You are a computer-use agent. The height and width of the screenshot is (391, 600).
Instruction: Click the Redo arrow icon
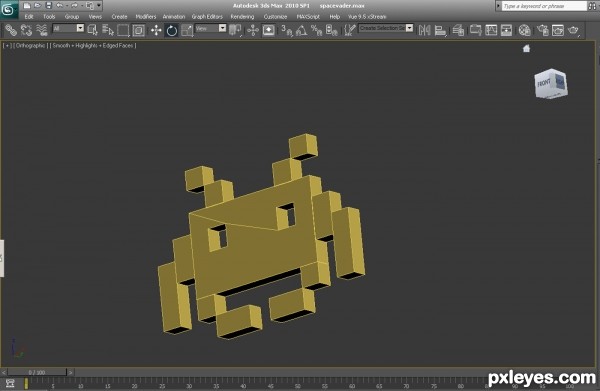pos(74,6)
